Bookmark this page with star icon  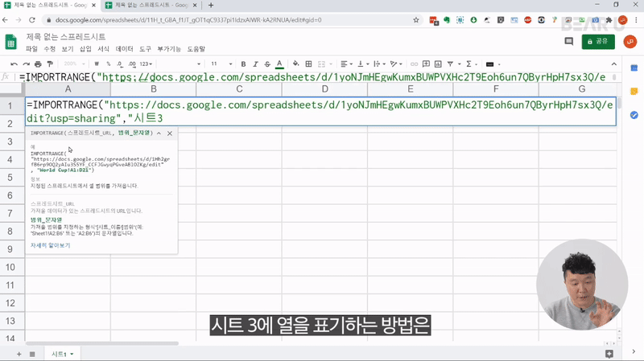coord(416,19)
